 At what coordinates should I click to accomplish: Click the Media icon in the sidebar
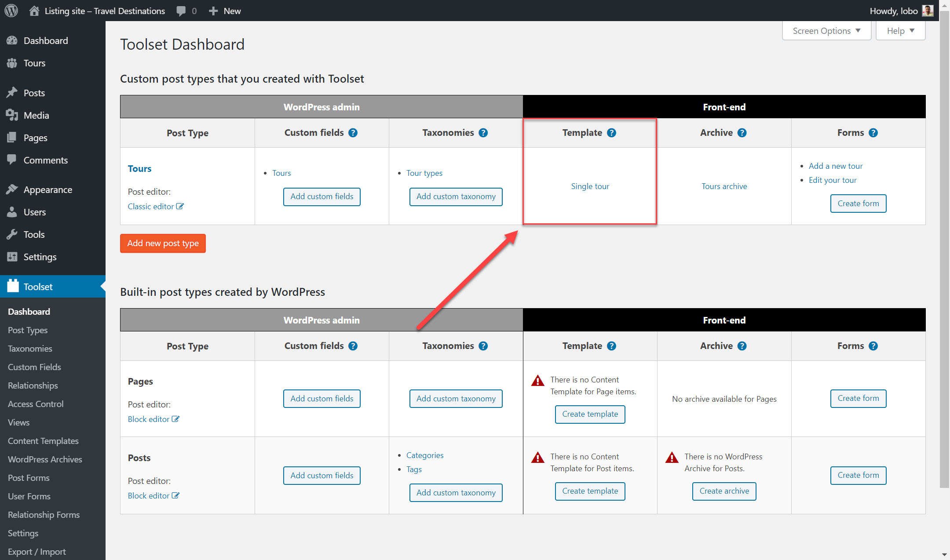click(x=12, y=115)
